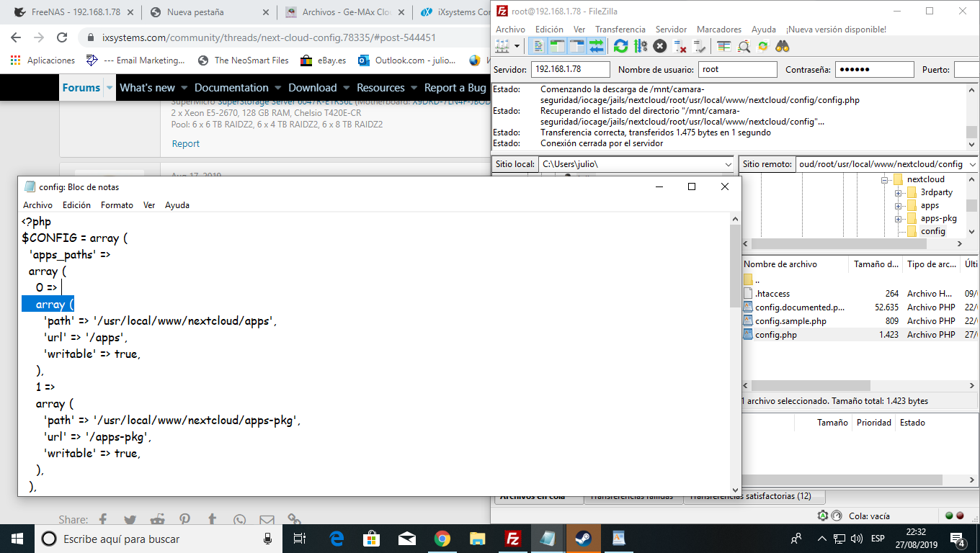Click the Contraseña password field
Screen dimensions: 980x553
[874, 70]
